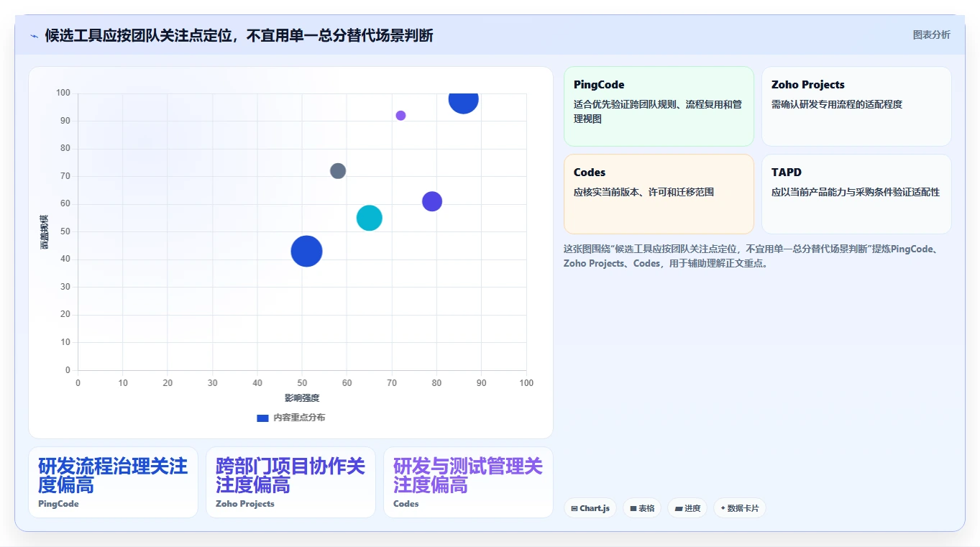Screen dimensions: 980x547
Task: Select the large blue bubble at coverage 43
Action: [x=306, y=252]
